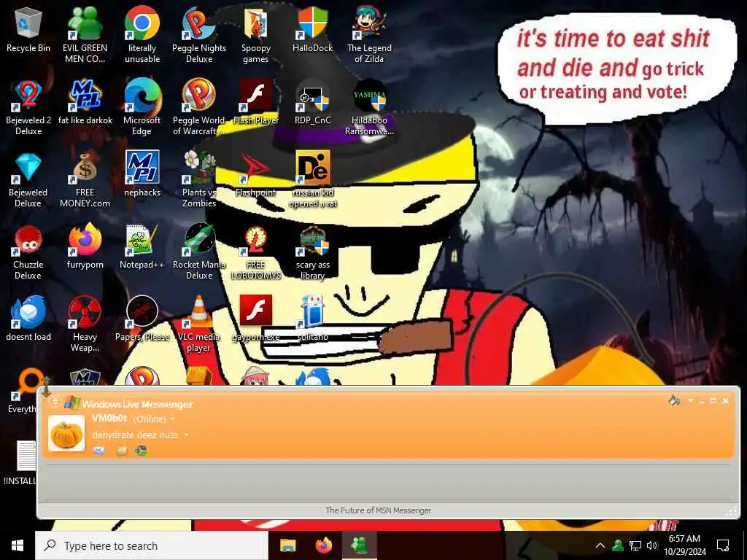Screen dimensions: 747x560
Task: Open the russian kid opened a rat icon
Action: click(312, 179)
